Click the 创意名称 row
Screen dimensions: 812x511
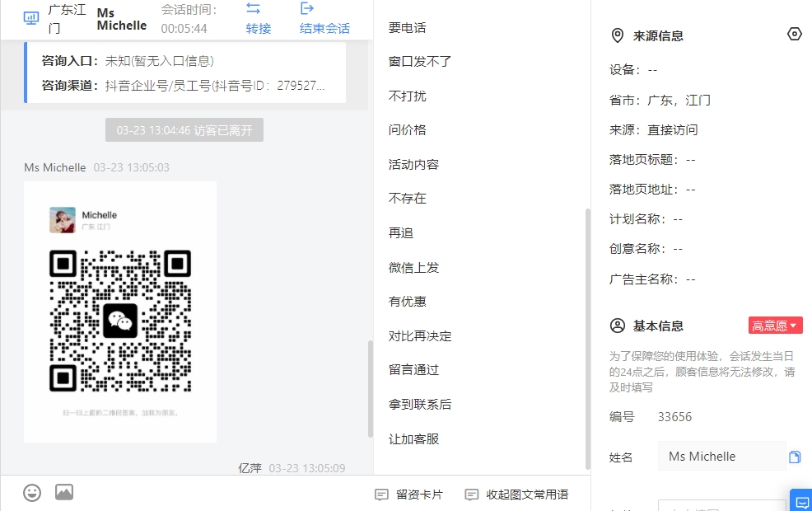(646, 249)
